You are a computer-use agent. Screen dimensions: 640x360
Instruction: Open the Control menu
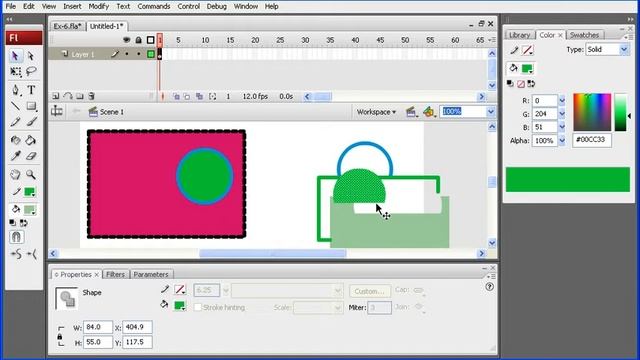tap(189, 7)
